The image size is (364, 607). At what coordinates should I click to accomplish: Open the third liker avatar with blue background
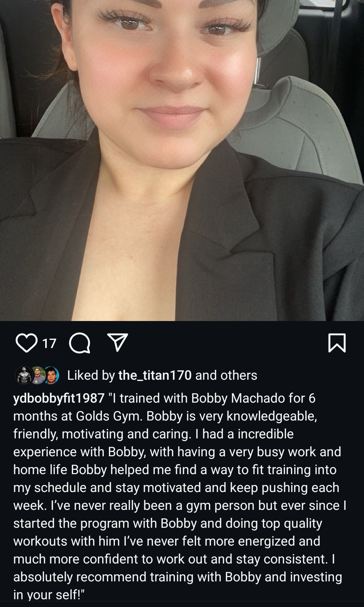51,375
